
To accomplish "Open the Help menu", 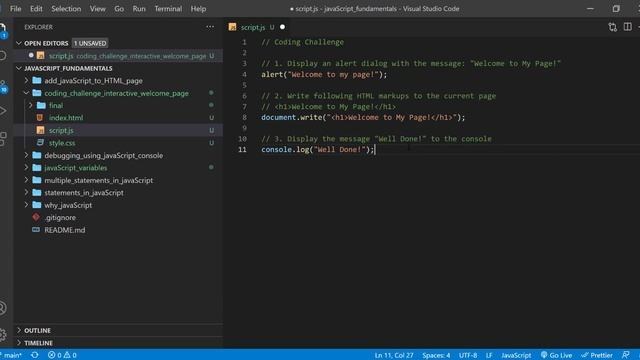I will 198,9.
